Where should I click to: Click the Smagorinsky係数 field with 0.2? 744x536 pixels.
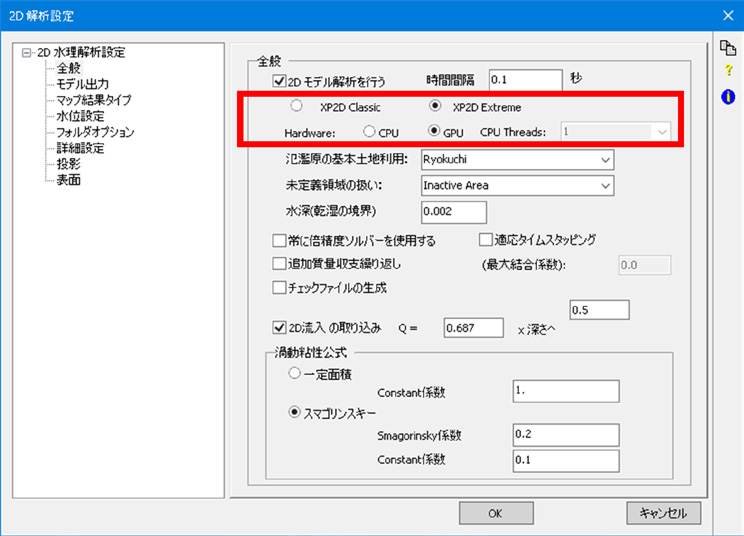[566, 435]
